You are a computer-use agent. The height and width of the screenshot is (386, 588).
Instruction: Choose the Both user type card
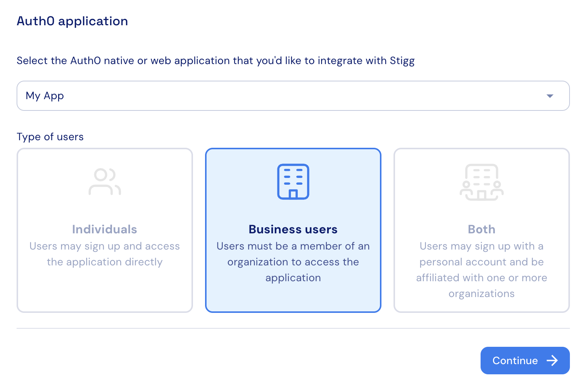point(481,230)
